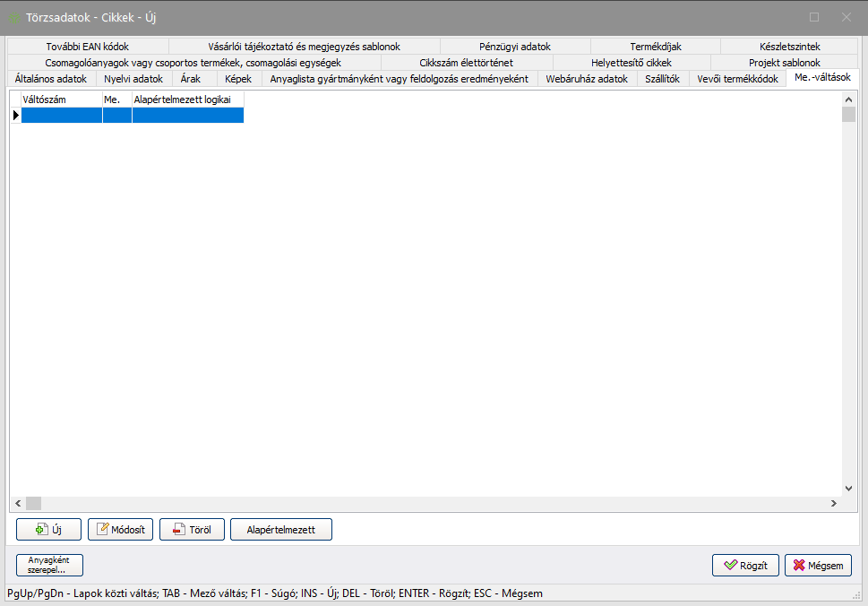Switch to the Helyettesítő cikkek tab
This screenshot has width=868, height=606.
[x=631, y=63]
